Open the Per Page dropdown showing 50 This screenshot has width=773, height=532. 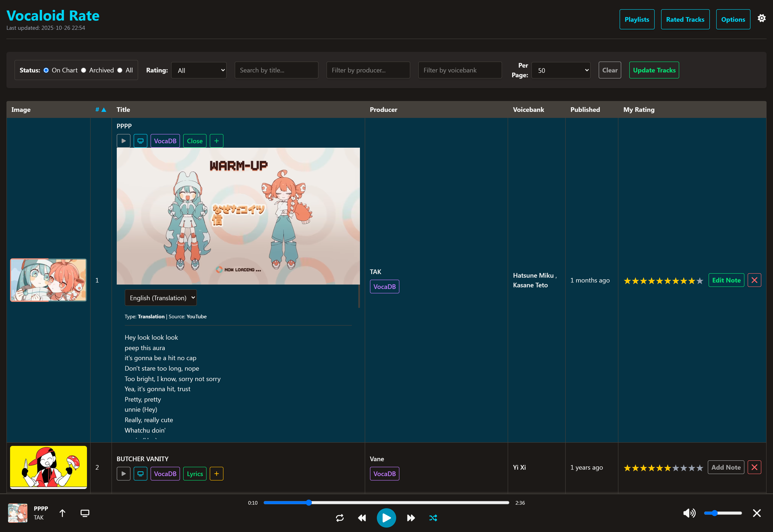click(561, 70)
